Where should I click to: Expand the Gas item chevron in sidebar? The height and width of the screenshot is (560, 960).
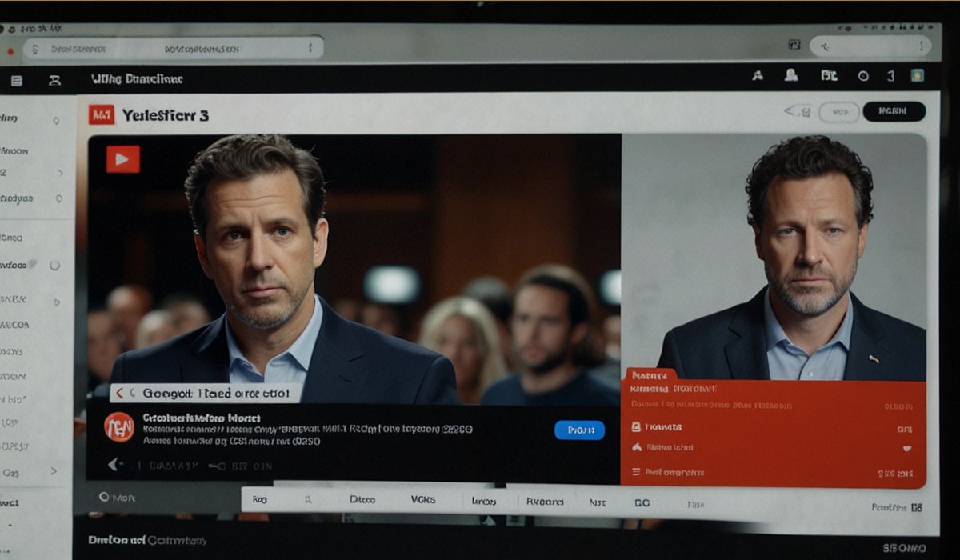[x=54, y=472]
